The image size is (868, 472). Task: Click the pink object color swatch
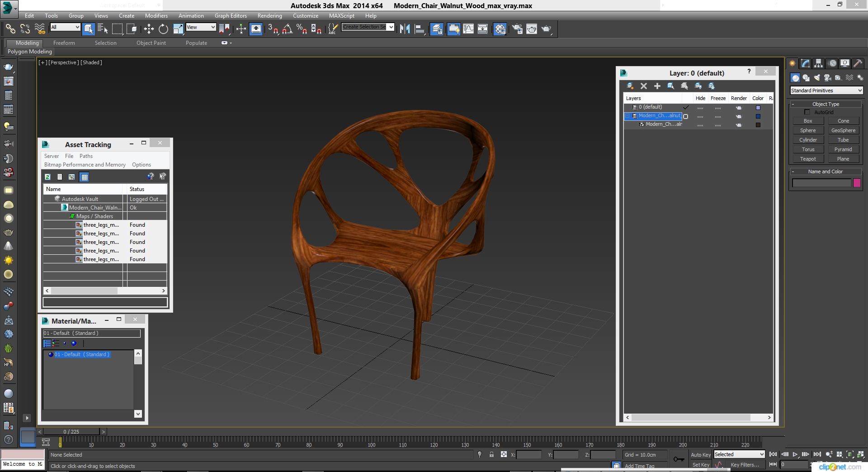click(x=857, y=183)
